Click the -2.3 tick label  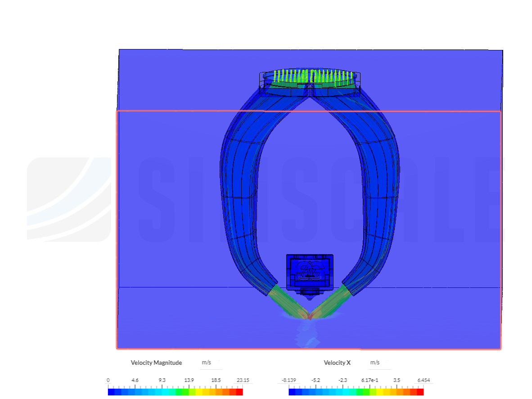pos(343,380)
